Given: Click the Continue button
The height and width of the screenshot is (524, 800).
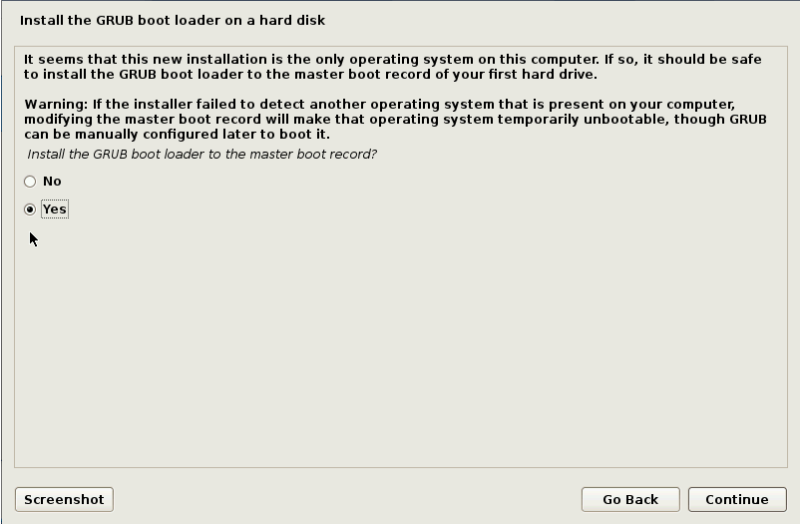Looking at the screenshot, I should tap(737, 499).
